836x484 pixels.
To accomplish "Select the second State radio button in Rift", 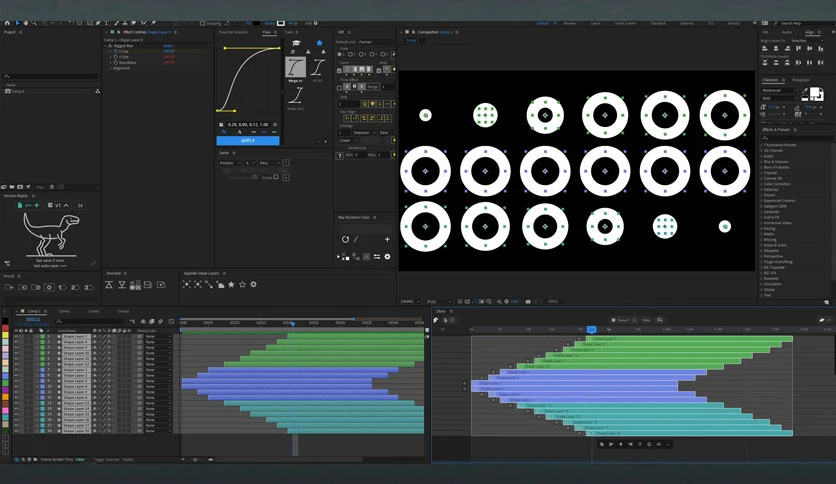I will (350, 54).
